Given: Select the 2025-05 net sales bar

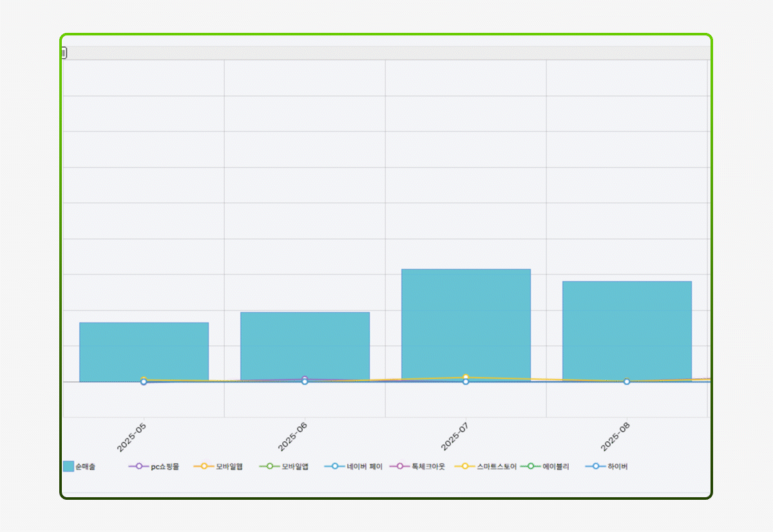Looking at the screenshot, I should point(144,351).
